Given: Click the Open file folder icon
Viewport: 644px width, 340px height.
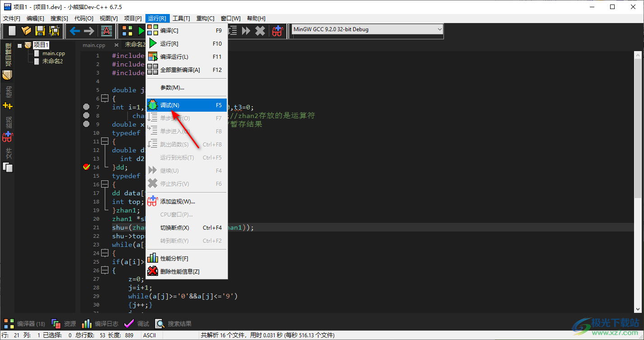Looking at the screenshot, I should point(26,31).
